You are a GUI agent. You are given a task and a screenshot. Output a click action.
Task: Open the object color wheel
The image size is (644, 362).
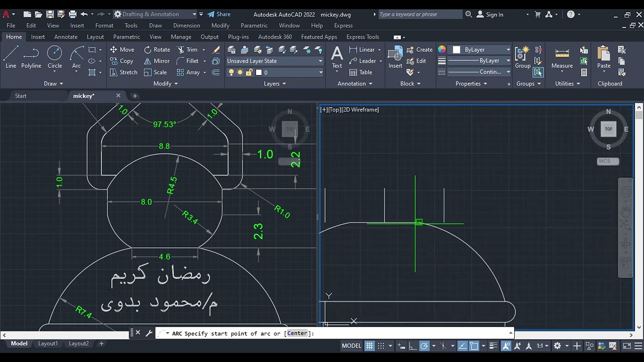coord(442,49)
